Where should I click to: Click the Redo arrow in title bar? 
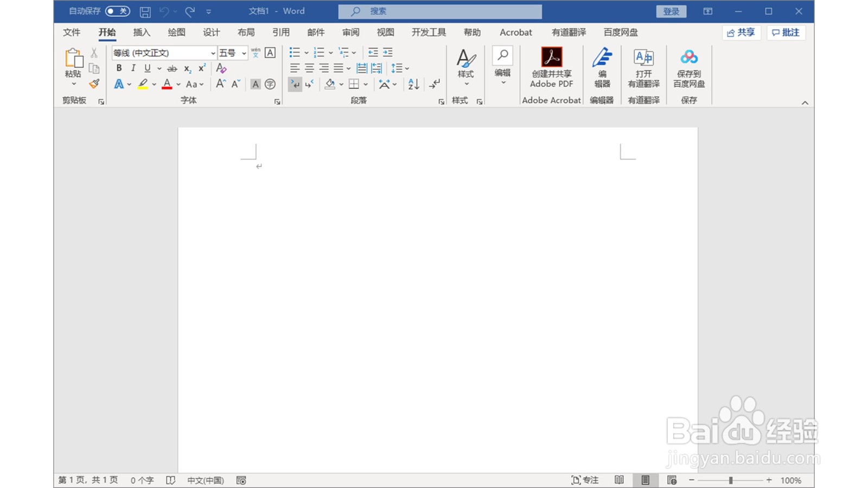(190, 11)
